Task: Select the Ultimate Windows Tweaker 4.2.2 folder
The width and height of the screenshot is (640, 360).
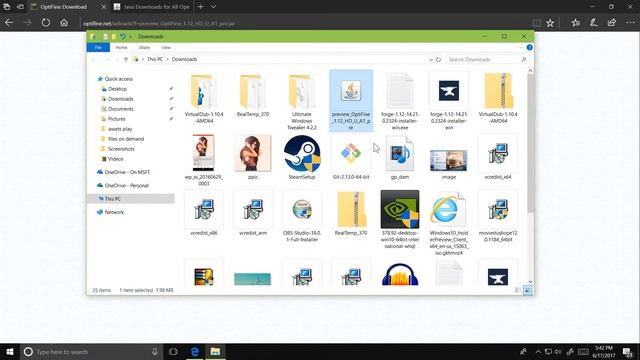Action: [302, 102]
